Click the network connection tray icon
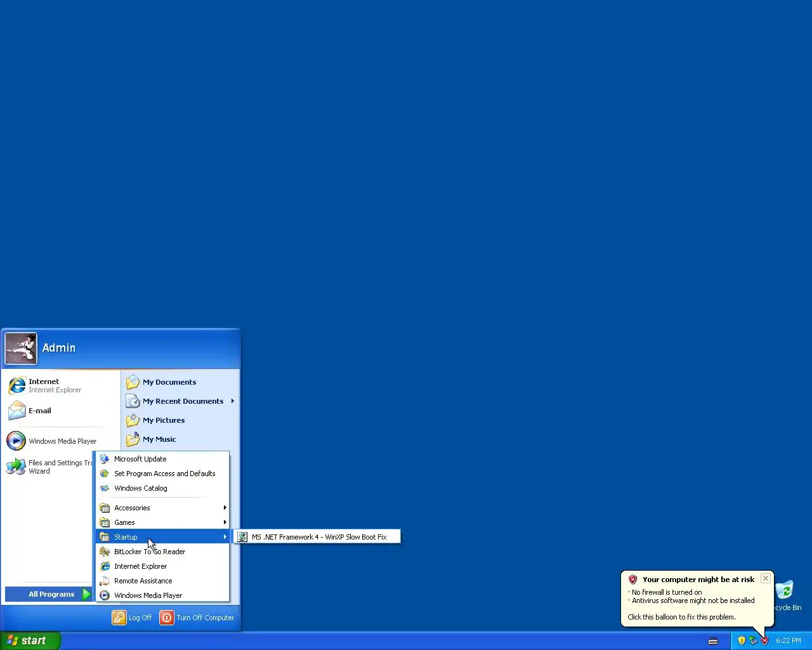The height and width of the screenshot is (650, 812). pyautogui.click(x=753, y=640)
